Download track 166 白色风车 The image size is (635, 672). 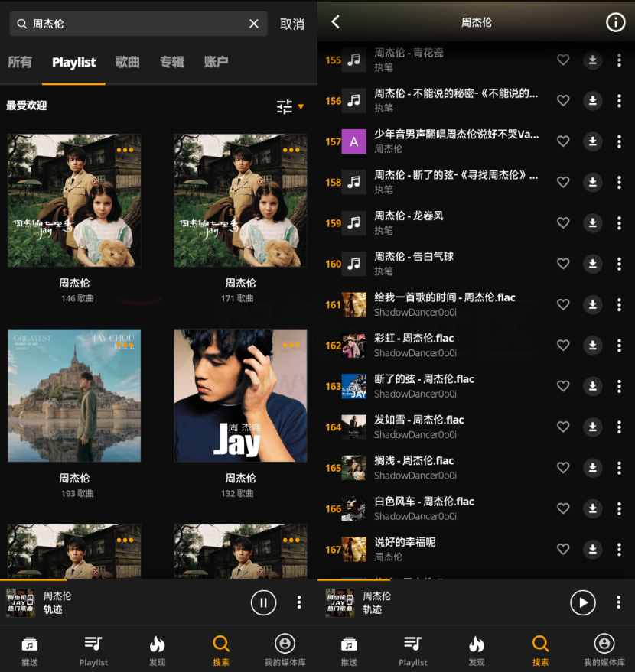(593, 508)
